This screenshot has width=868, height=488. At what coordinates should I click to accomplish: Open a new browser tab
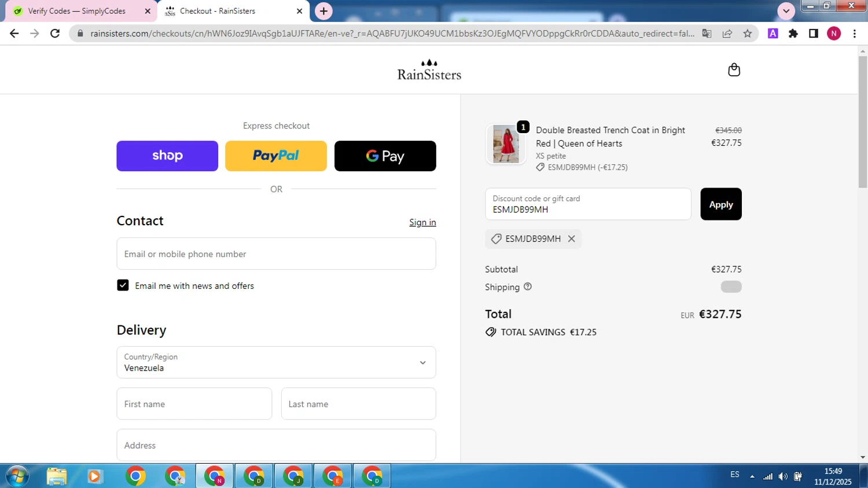[323, 11]
